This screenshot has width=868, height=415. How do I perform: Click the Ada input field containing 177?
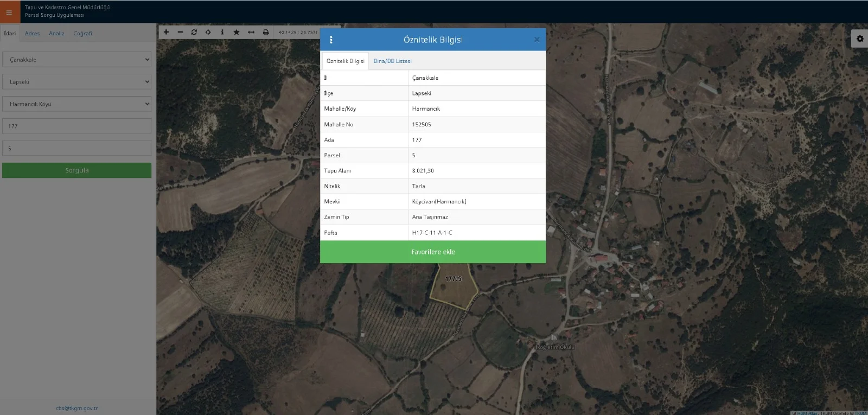coord(76,126)
